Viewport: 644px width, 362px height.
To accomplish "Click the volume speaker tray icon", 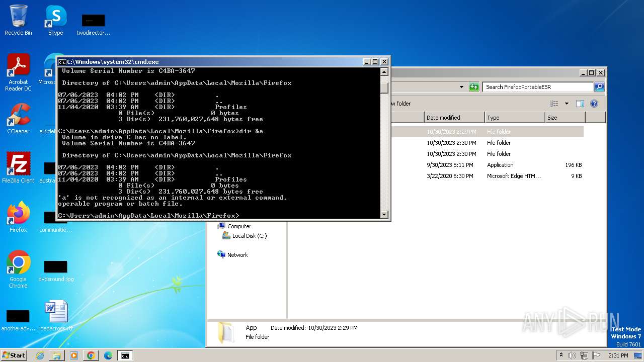I will tap(572, 355).
